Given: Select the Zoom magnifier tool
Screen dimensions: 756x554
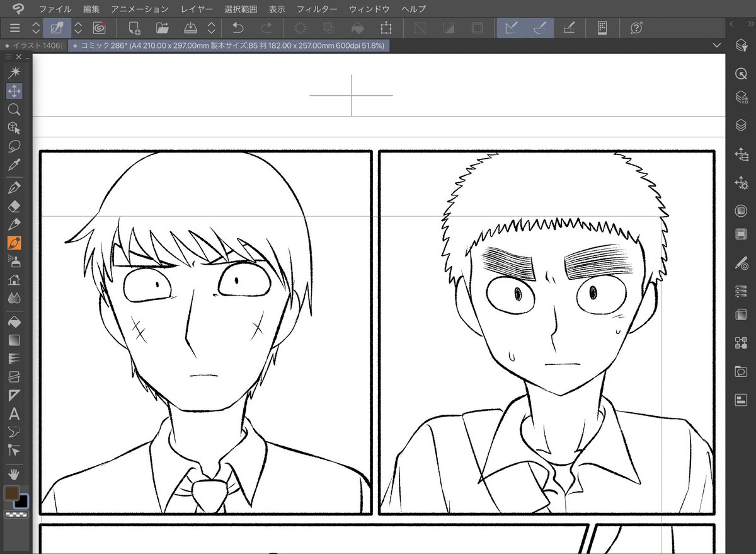Looking at the screenshot, I should tap(14, 110).
